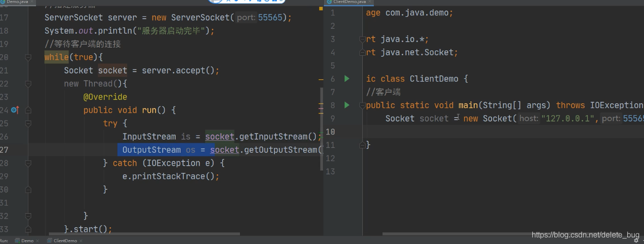Click throws keyword in main signature
Image resolution: width=644 pixels, height=244 pixels.
coord(571,105)
